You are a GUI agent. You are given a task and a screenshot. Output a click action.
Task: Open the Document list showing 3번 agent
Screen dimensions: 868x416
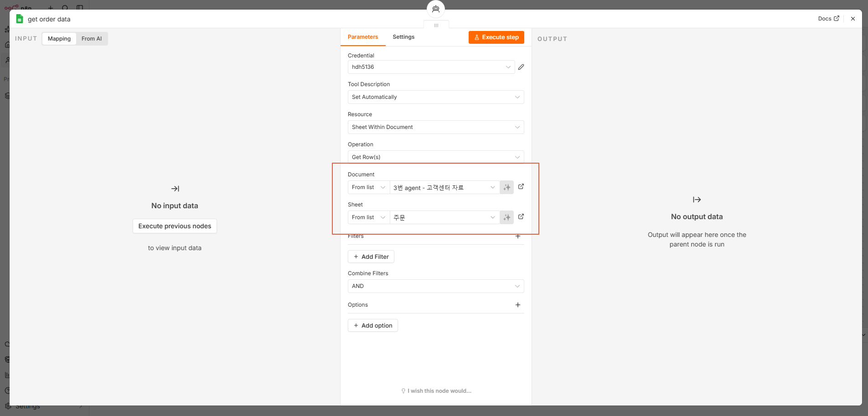pyautogui.click(x=444, y=187)
